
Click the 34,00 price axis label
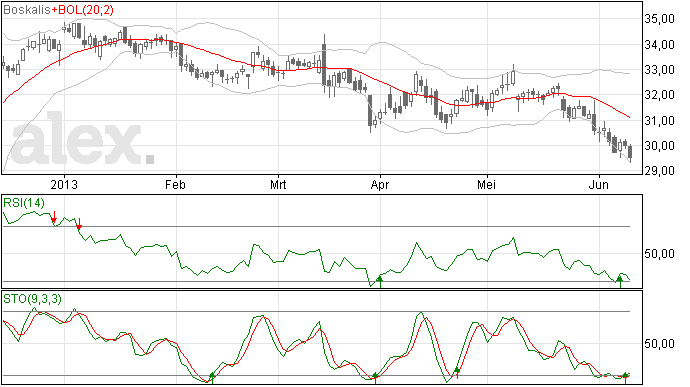[659, 44]
